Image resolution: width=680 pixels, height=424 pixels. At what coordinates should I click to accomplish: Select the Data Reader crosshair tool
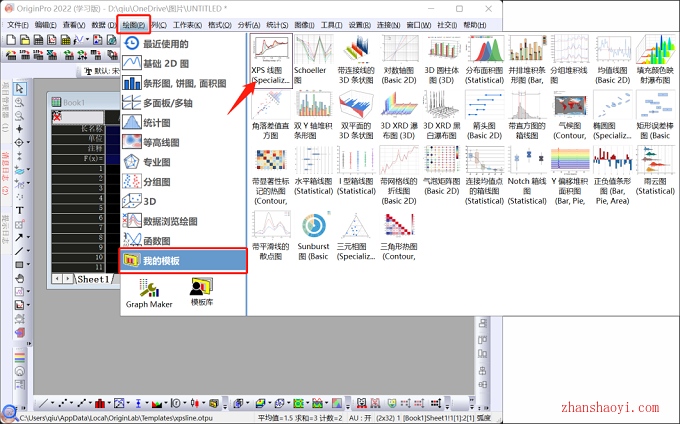(x=20, y=129)
